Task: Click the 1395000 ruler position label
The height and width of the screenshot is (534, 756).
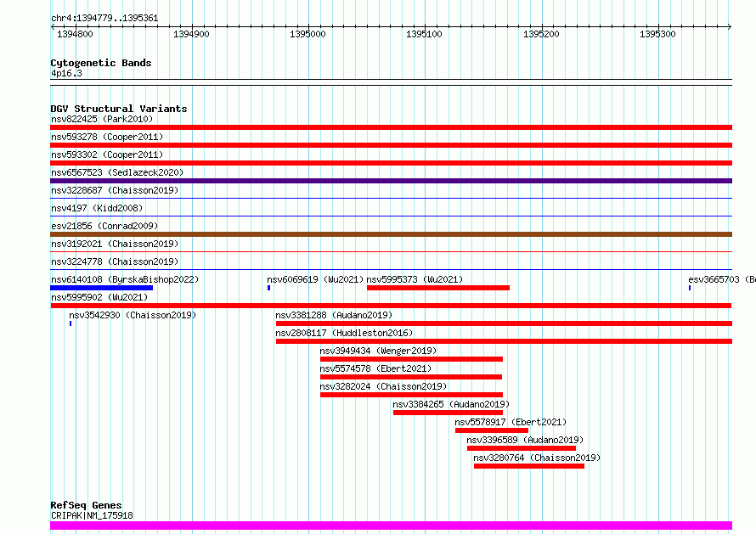Action: [x=307, y=34]
